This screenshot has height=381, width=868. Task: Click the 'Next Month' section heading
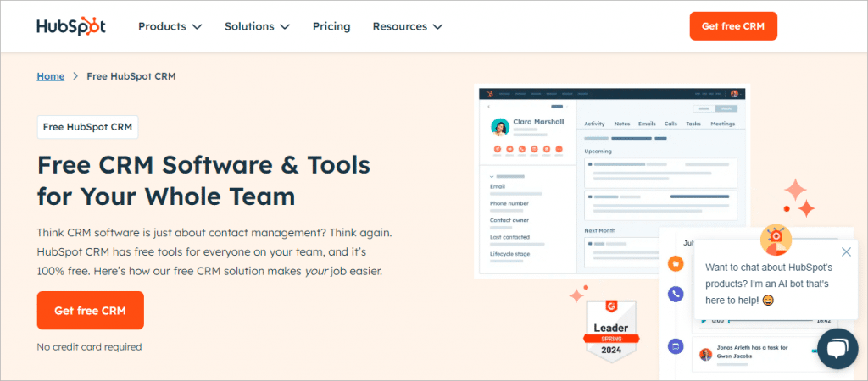coord(599,230)
